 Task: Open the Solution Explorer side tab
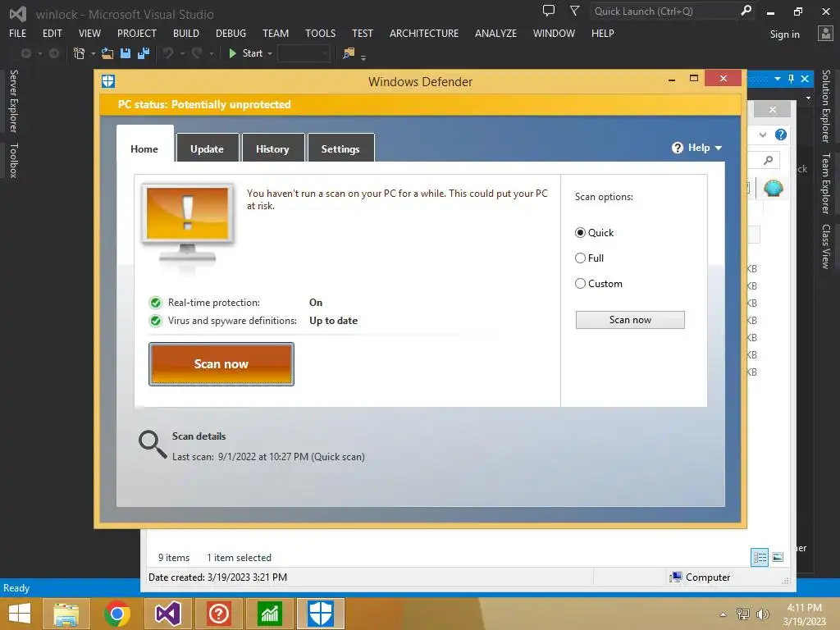click(x=825, y=106)
